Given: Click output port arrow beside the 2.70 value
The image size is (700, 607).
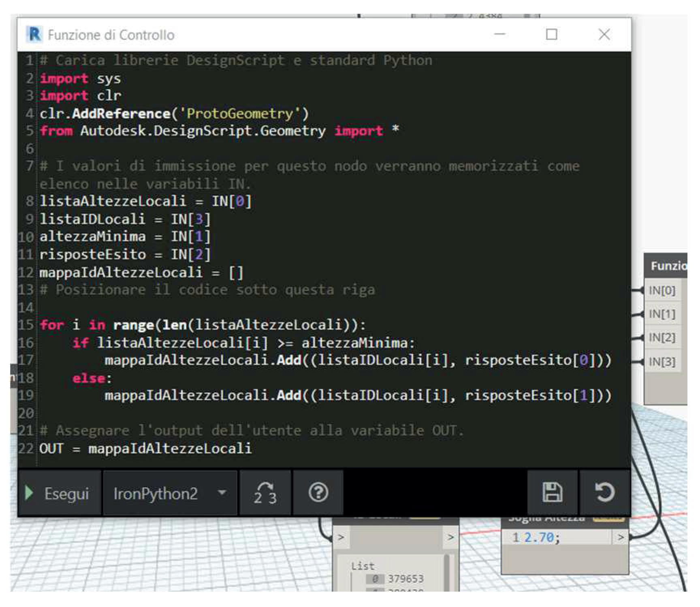Looking at the screenshot, I should tap(621, 537).
